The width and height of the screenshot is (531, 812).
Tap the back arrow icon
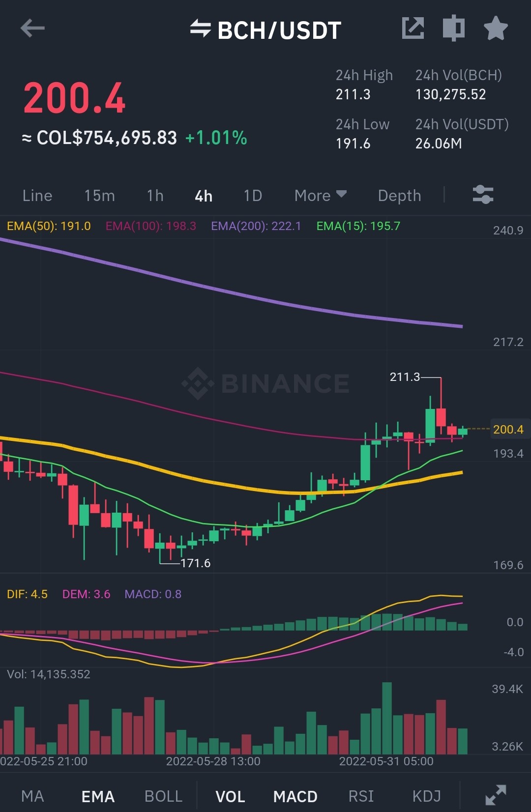(x=32, y=29)
